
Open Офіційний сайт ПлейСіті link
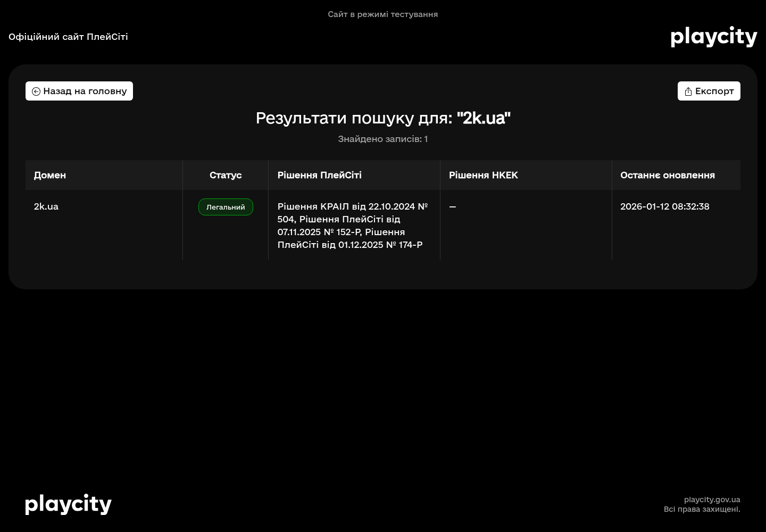68,37
